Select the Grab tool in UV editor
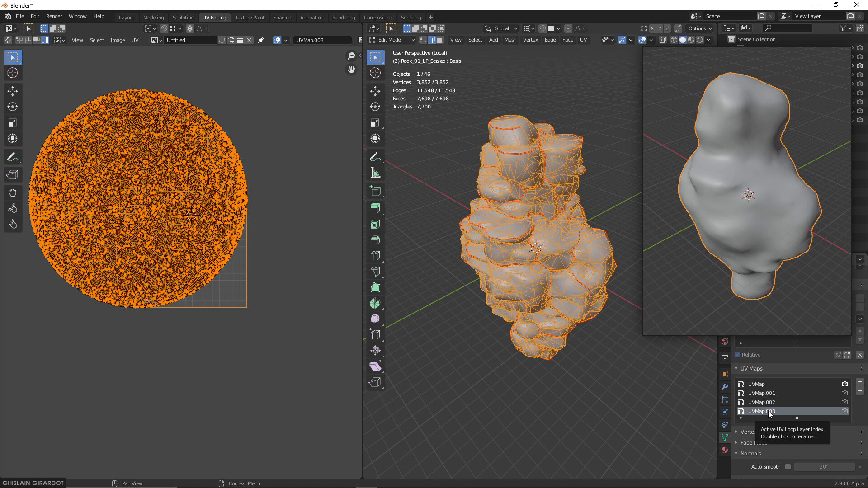Screen dimensions: 868x488 [13, 193]
